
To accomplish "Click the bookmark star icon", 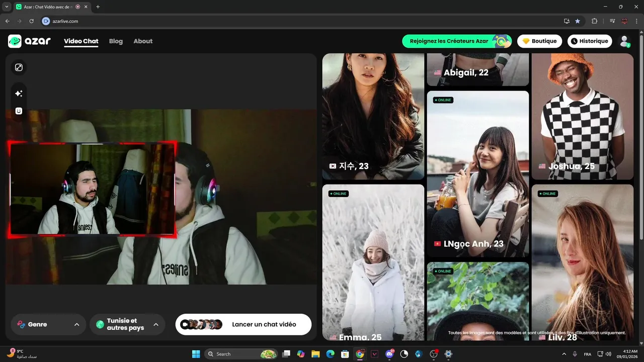I will (x=578, y=21).
